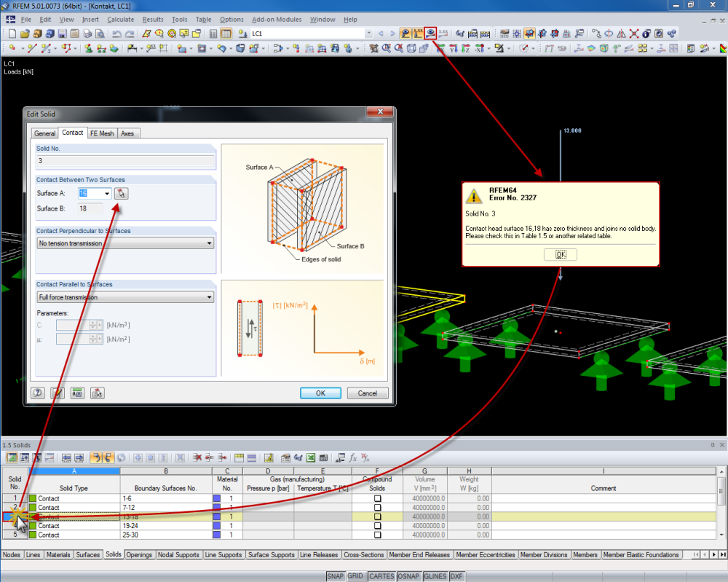This screenshot has height=582, width=728.
Task: Check the Compound Solids box for solid 1
Action: 377,498
